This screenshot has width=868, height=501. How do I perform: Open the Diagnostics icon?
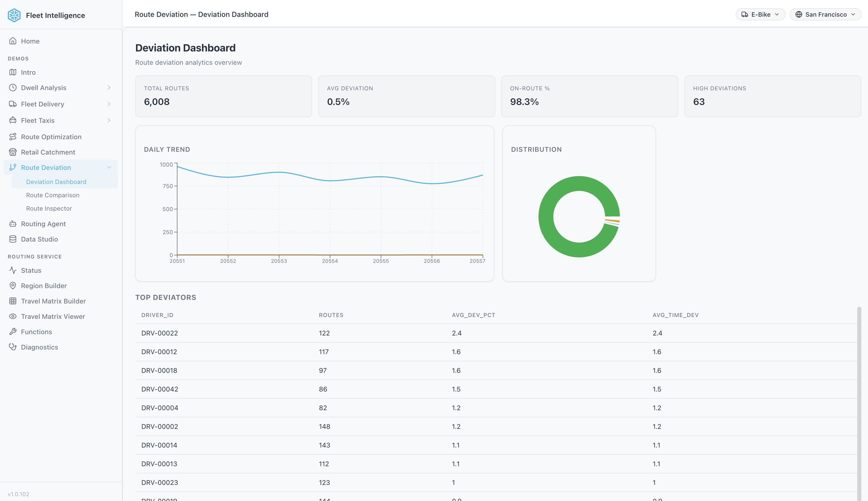click(13, 347)
